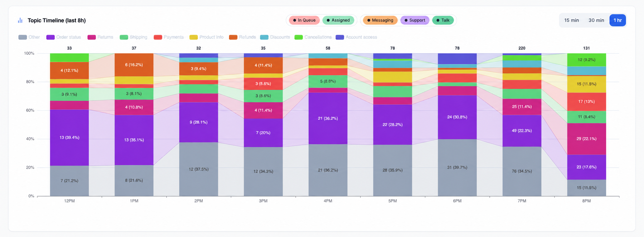The width and height of the screenshot is (644, 237).
Task: Click the 3PM Order status segment 7 (20%)
Action: (263, 133)
